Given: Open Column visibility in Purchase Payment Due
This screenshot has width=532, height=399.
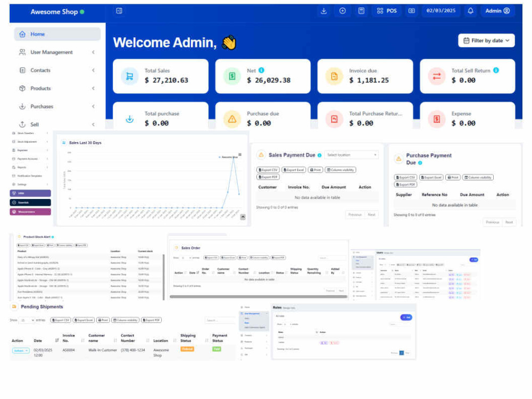Looking at the screenshot, I should 478,178.
